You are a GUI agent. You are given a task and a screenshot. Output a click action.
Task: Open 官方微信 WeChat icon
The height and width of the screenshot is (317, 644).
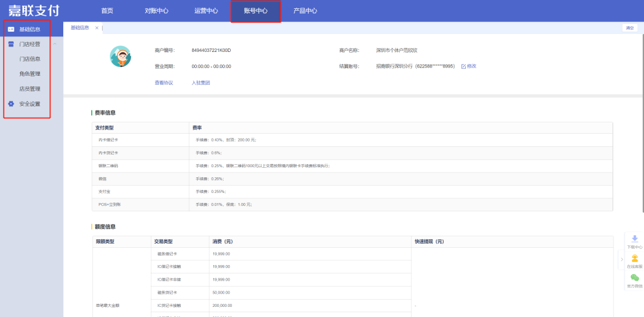pyautogui.click(x=634, y=278)
